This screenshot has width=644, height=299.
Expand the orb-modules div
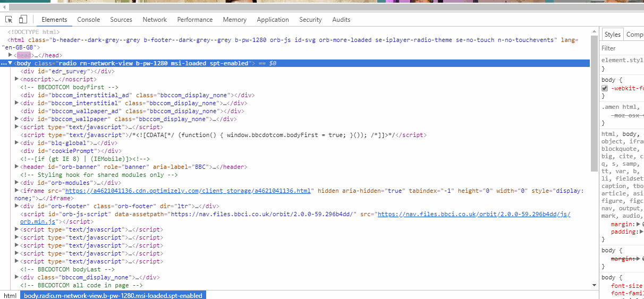pos(17,183)
